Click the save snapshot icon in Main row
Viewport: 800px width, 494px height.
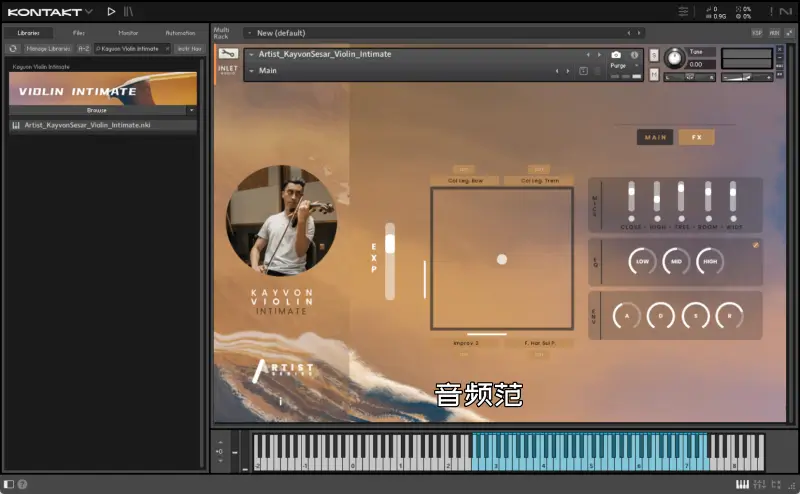(584, 71)
